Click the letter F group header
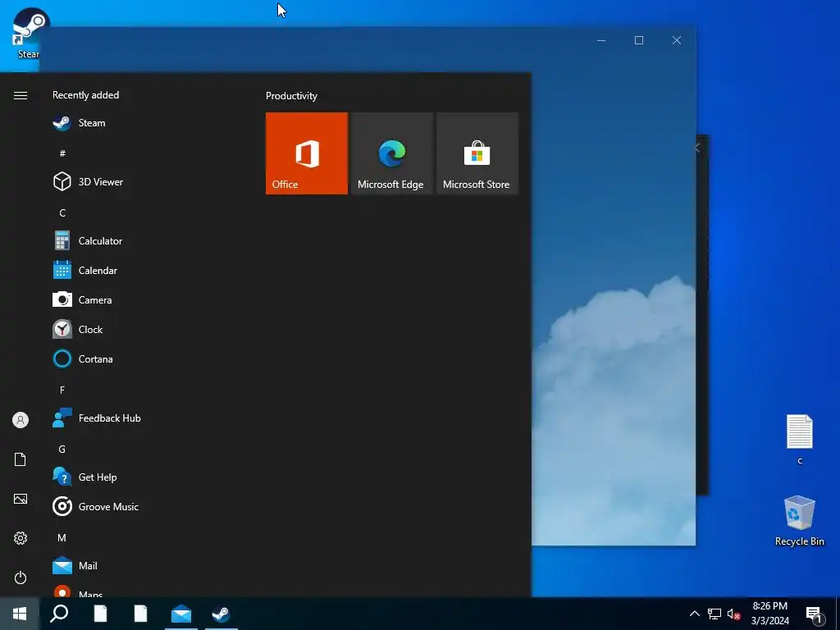Image resolution: width=840 pixels, height=630 pixels. tap(62, 390)
